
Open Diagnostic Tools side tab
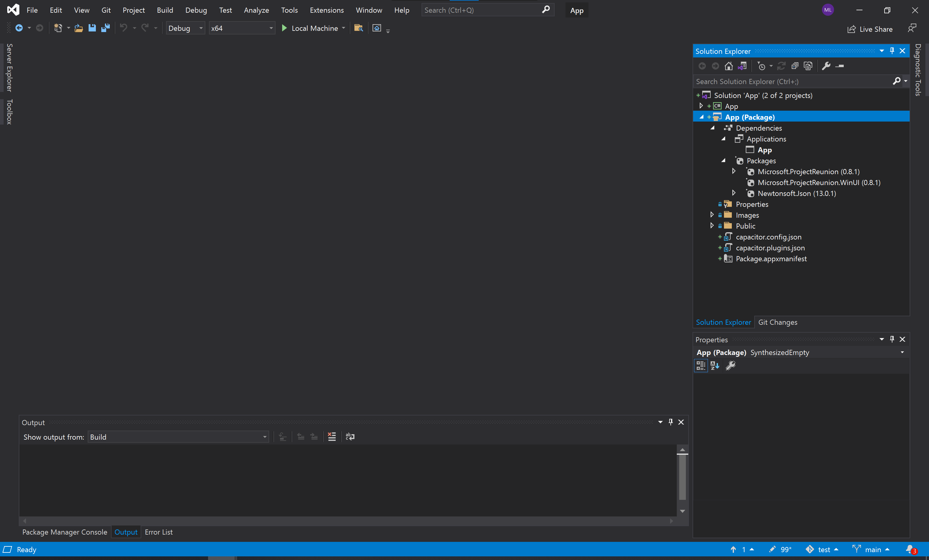(918, 70)
